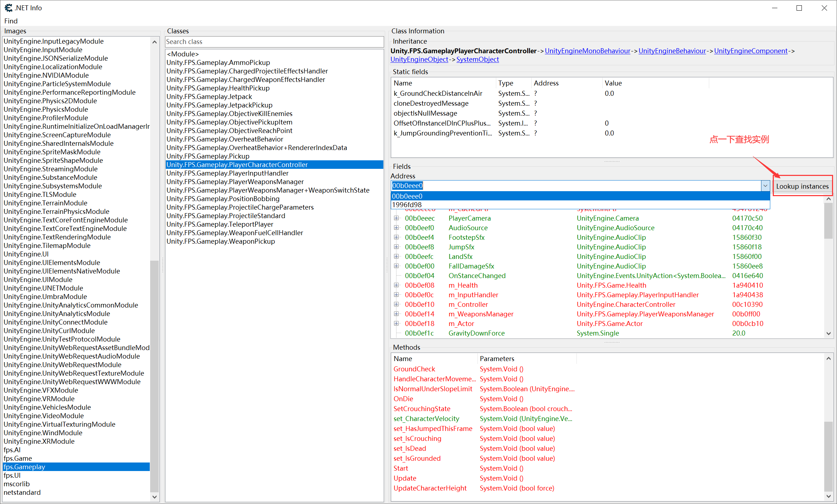Click the Images list scroll up arrow
This screenshot has height=504, width=837.
point(154,42)
